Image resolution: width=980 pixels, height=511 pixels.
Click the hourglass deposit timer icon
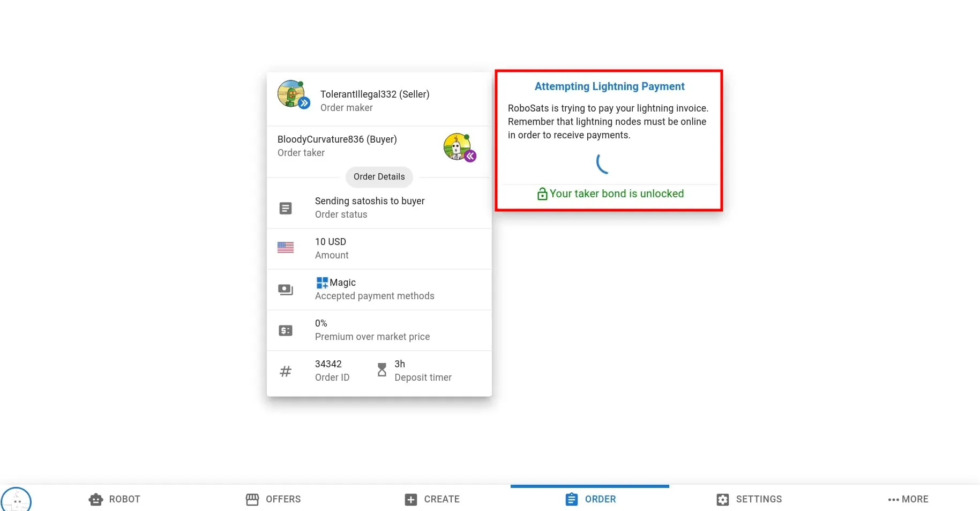382,369
